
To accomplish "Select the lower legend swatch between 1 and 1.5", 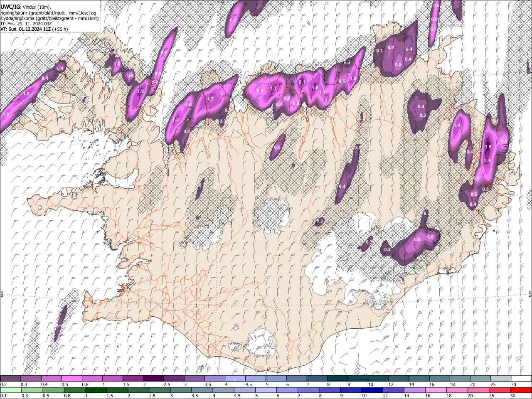I will (96, 390).
